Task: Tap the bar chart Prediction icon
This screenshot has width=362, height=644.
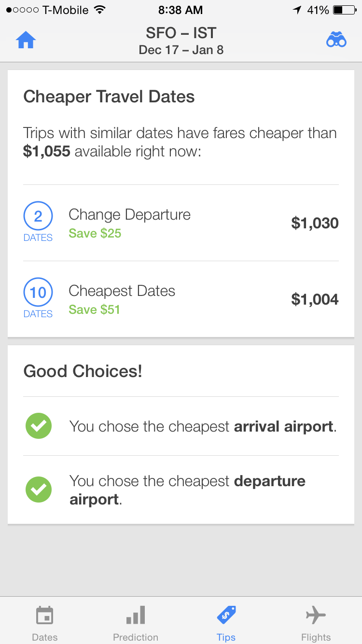Action: 136,616
